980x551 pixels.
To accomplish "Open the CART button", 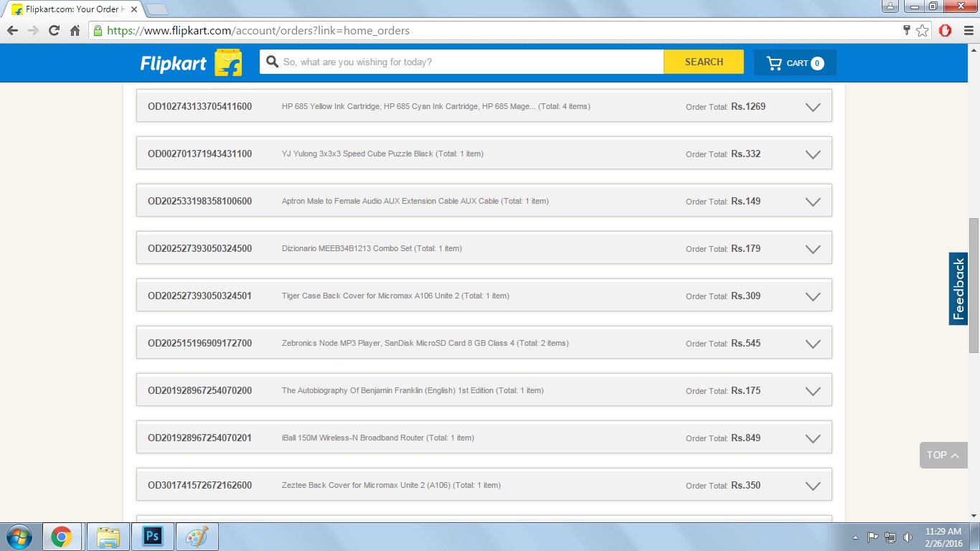I will coord(795,63).
